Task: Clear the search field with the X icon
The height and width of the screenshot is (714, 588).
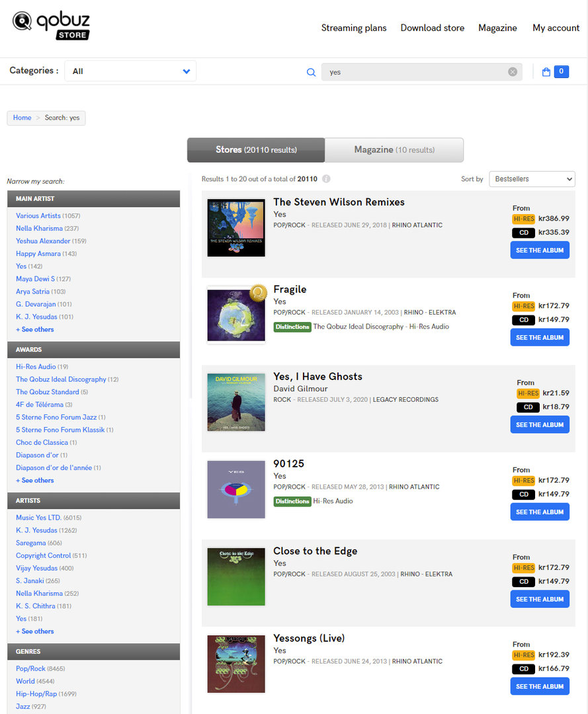Action: 513,72
